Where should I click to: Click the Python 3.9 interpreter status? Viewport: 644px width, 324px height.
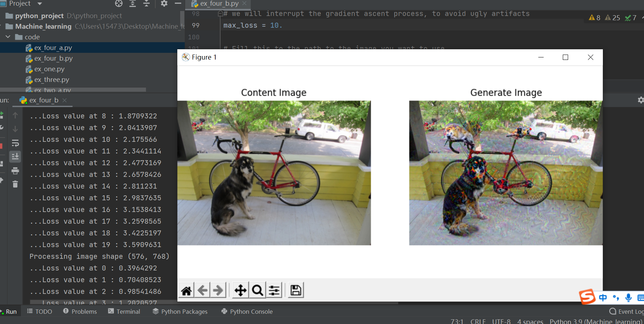(596, 321)
